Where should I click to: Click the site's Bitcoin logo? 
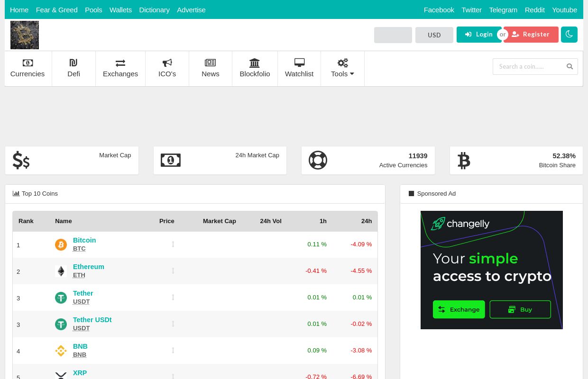[25, 35]
